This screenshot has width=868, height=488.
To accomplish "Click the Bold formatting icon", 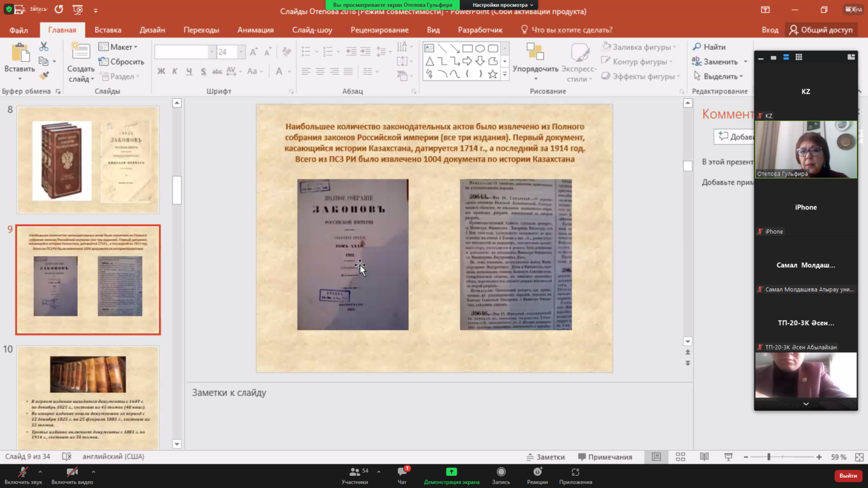I will tap(161, 72).
